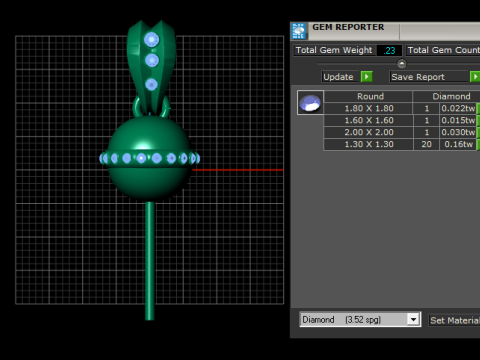Collapse panel with the round arrow expander
Image resolution: width=480 pixels, height=360 pixels.
pyautogui.click(x=402, y=63)
